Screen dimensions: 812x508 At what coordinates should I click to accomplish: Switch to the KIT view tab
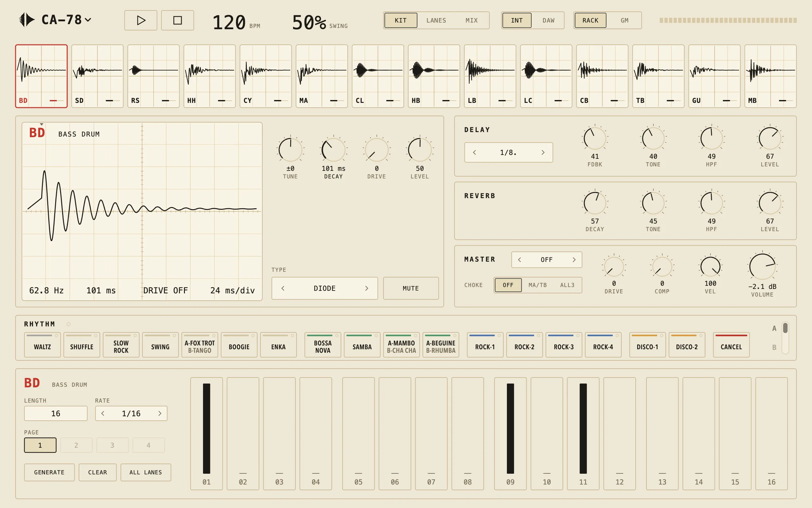tap(401, 20)
